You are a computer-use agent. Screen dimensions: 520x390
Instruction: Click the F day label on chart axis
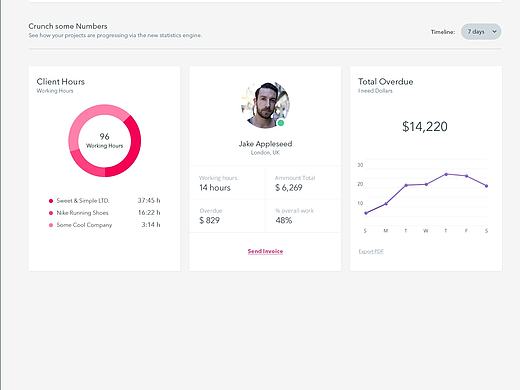tap(466, 231)
